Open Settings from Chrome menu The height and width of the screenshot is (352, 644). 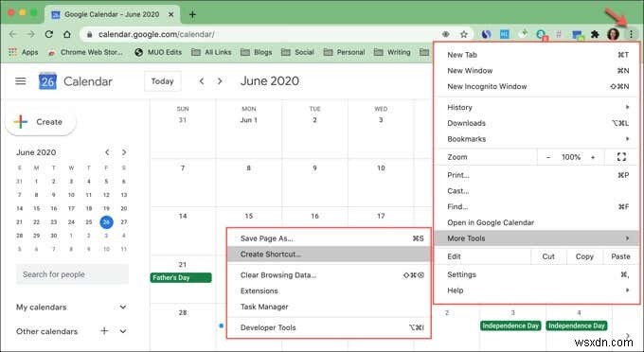(x=537, y=274)
